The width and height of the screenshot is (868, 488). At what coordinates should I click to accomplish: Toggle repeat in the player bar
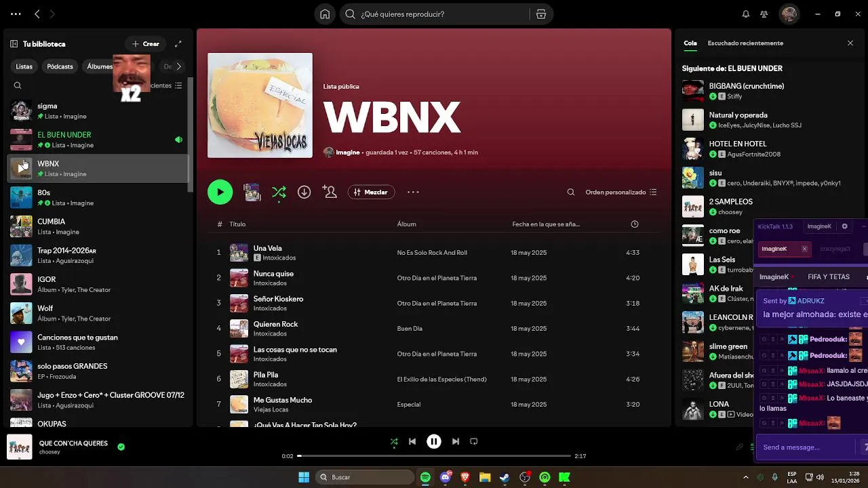(474, 441)
